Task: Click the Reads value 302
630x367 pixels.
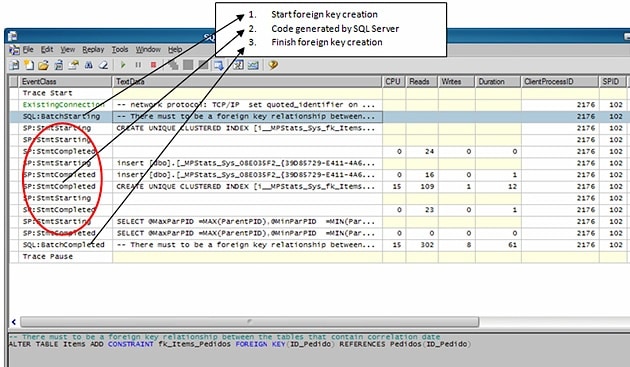Action: point(427,245)
